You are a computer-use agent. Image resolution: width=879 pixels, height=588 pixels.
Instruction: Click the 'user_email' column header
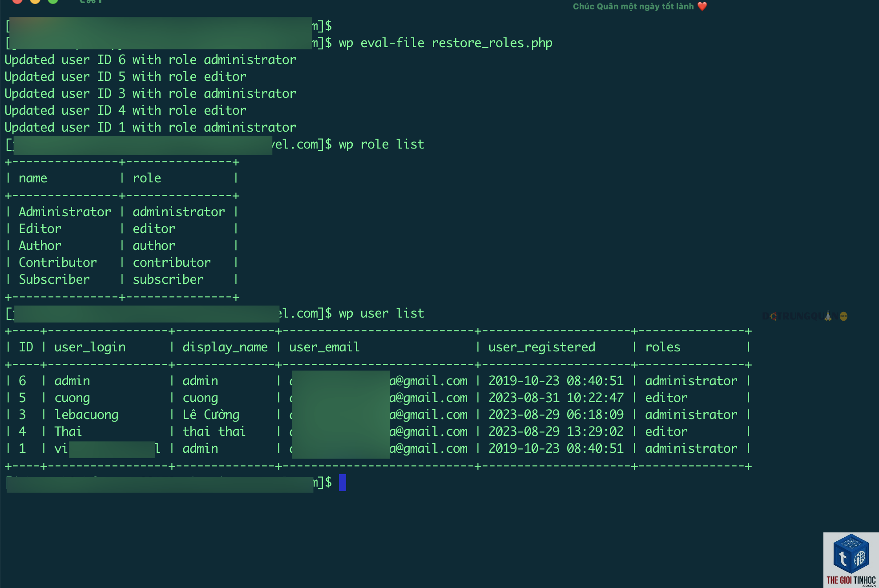tap(324, 347)
